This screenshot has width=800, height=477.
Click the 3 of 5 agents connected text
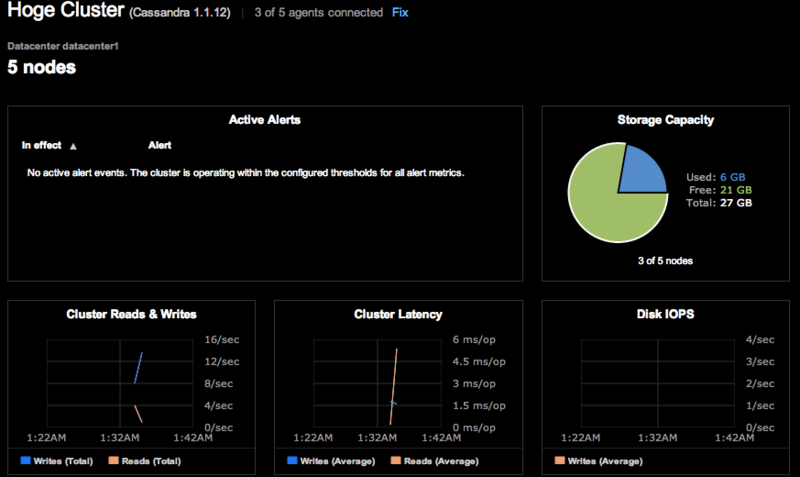[x=319, y=13]
